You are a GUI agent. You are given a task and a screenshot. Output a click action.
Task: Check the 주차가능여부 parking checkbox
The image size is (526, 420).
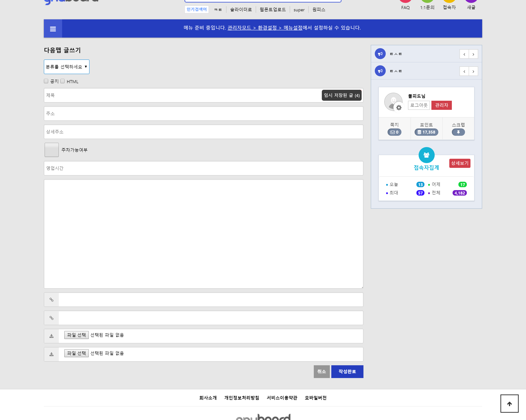coord(52,150)
